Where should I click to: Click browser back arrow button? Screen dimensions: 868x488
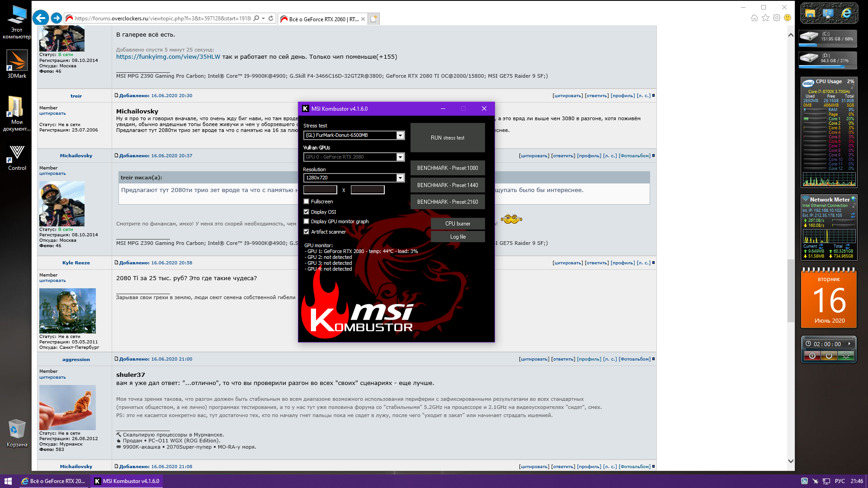[41, 18]
